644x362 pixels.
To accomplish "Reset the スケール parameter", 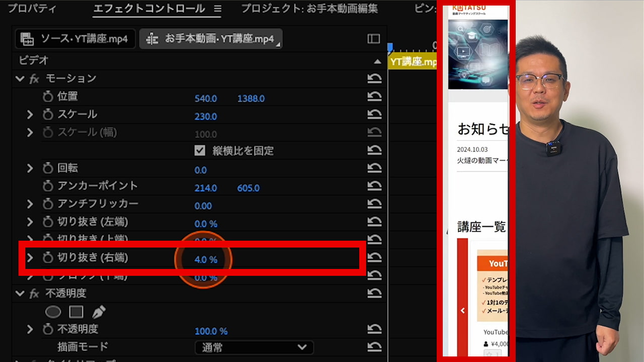I will [374, 115].
